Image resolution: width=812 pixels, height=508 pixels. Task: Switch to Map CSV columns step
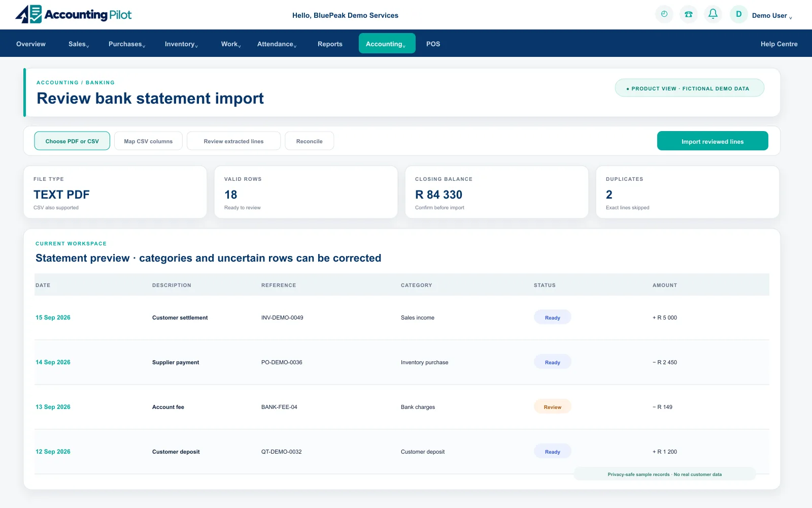(148, 141)
